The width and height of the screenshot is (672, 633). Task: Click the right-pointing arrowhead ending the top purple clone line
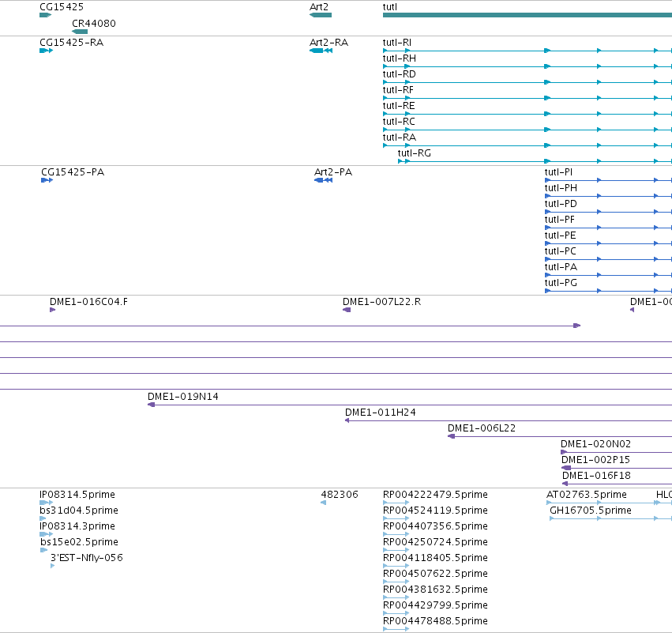[577, 326]
